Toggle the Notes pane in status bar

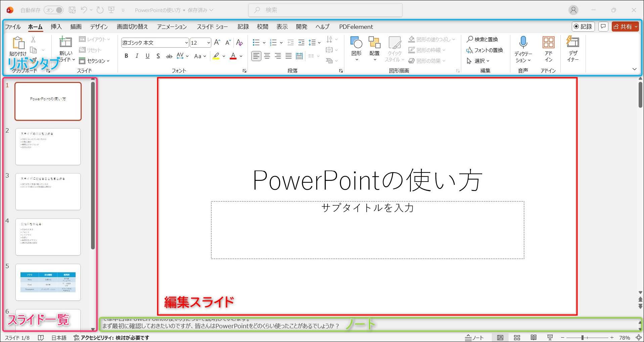[x=474, y=337]
